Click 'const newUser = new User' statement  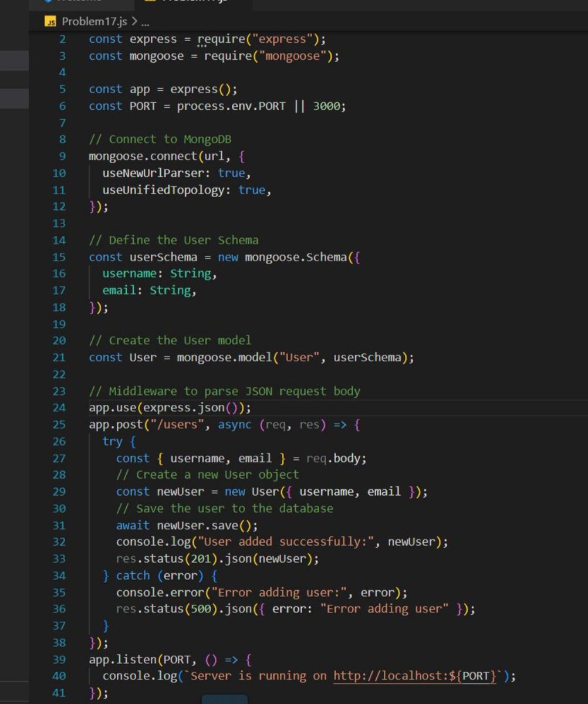[197, 491]
